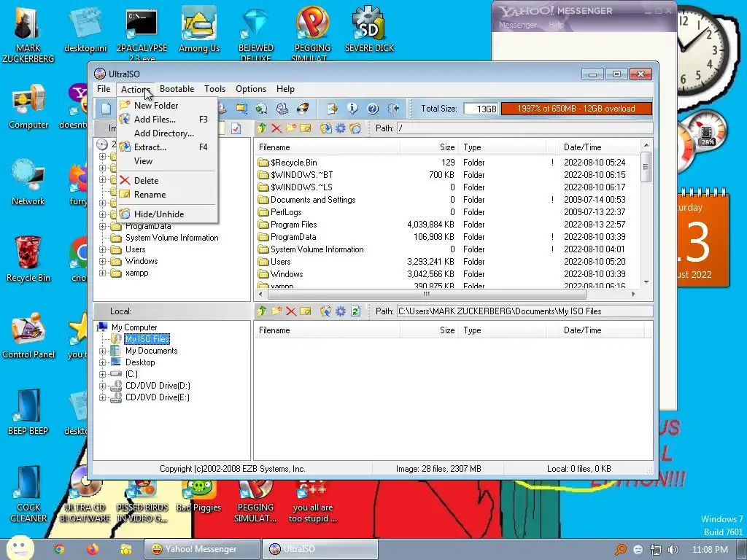
Task: Click Add Files icon in image toolbar
Action: click(326, 128)
